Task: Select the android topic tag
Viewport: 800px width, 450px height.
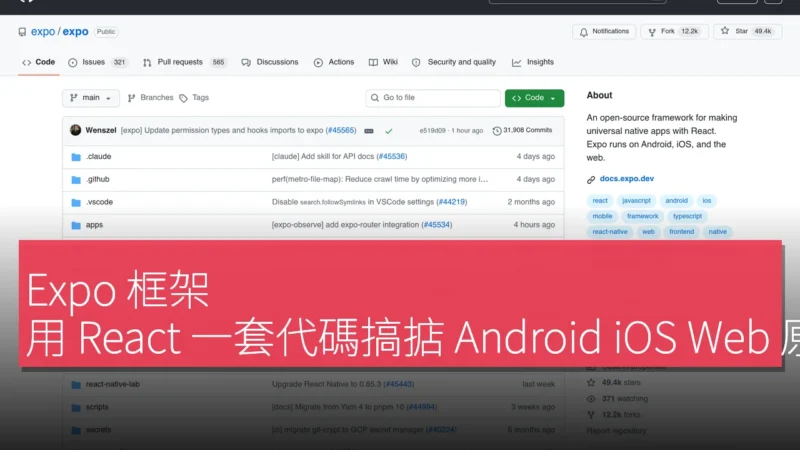Action: pyautogui.click(x=677, y=201)
